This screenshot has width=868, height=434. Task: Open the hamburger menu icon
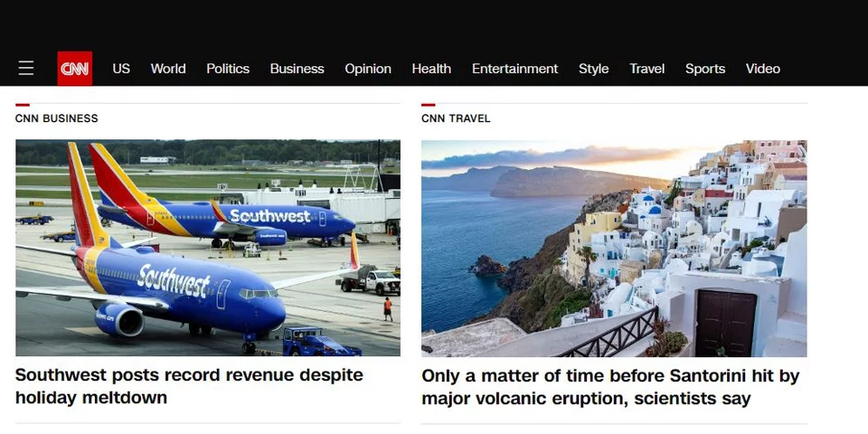click(26, 69)
